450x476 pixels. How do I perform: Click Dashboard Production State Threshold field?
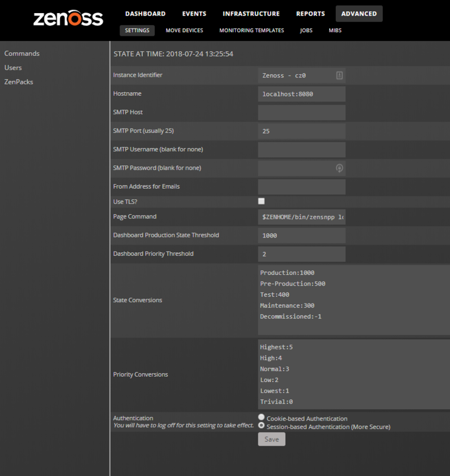(x=302, y=235)
